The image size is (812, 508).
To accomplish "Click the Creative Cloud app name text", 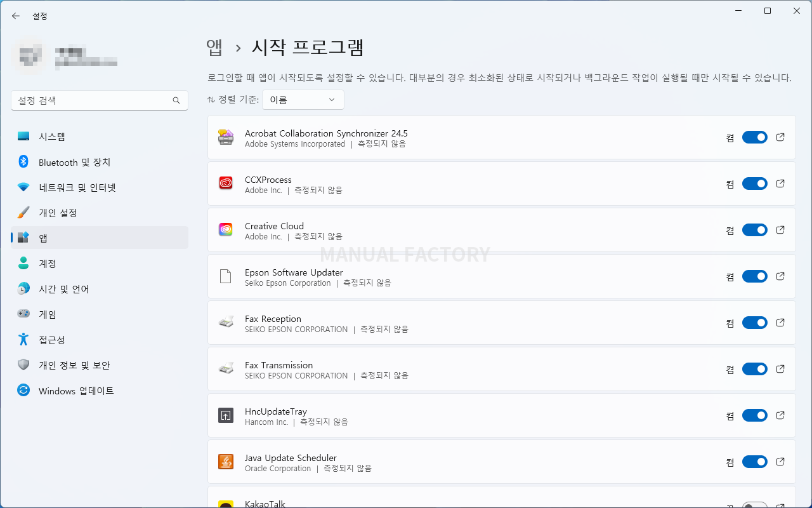I will tap(274, 226).
